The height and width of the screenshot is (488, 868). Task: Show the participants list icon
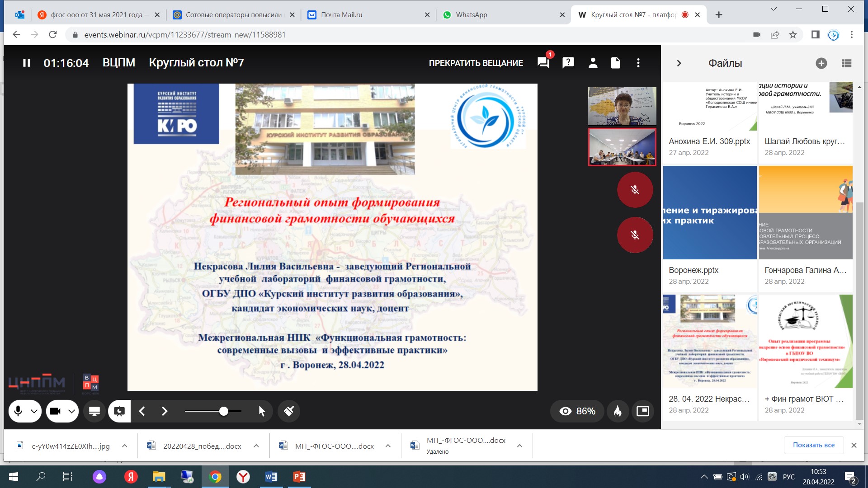tap(593, 63)
